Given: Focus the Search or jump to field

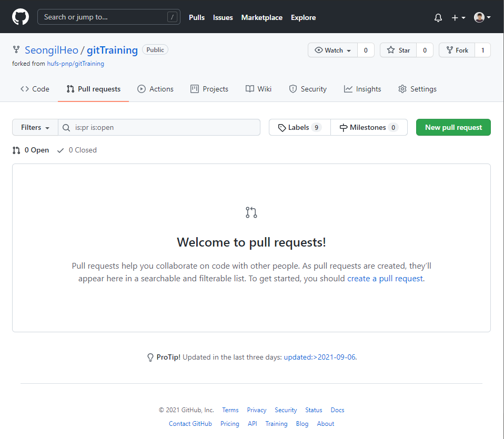Looking at the screenshot, I should [x=109, y=17].
